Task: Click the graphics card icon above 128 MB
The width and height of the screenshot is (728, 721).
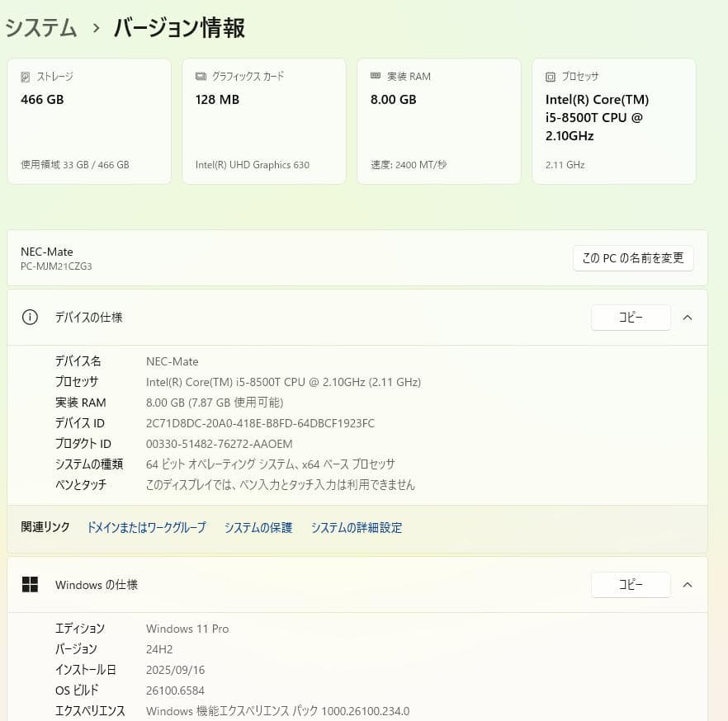Action: point(199,76)
